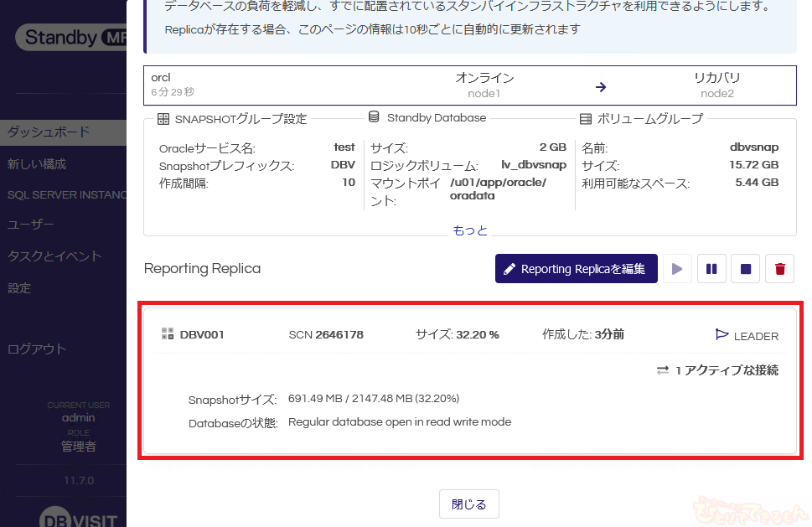Click 2 GB standby database size
Viewport: 812px width, 527px height.
pyautogui.click(x=553, y=147)
